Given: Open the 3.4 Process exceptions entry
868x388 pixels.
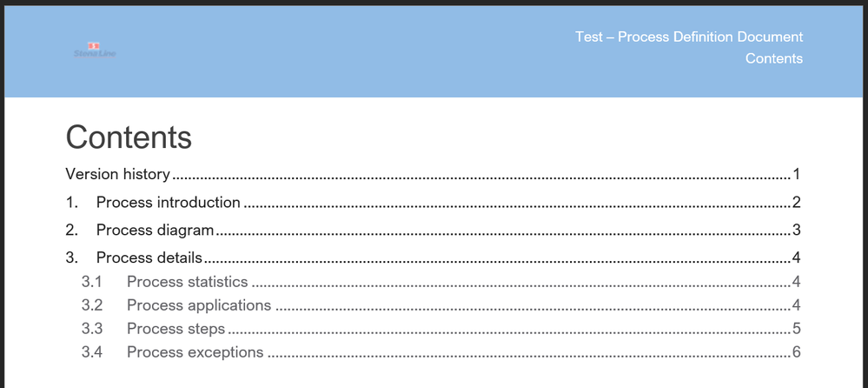Looking at the screenshot, I should tap(441, 352).
